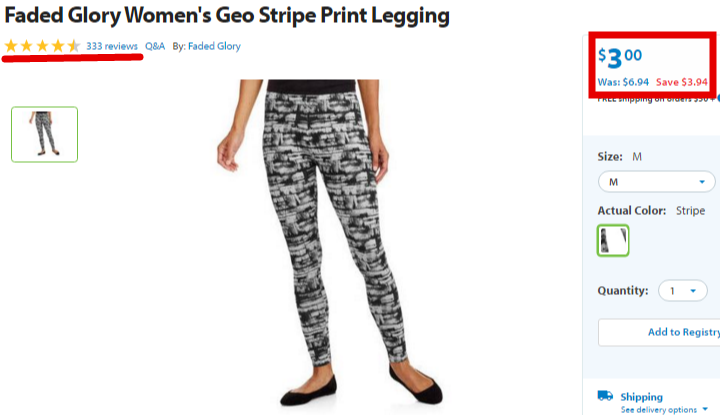
Task: Visit the Faded Glory brand link
Action: pos(214,46)
